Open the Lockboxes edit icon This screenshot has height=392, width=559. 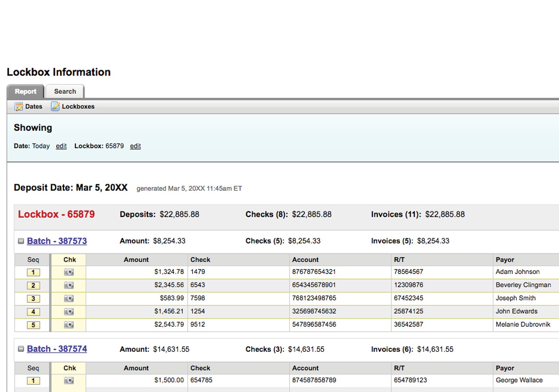point(55,106)
